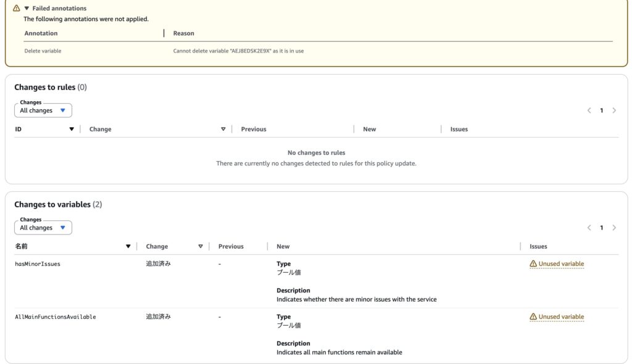Select the hasMinorIssues variable name
Screen dimensions: 632x364
pyautogui.click(x=38, y=264)
